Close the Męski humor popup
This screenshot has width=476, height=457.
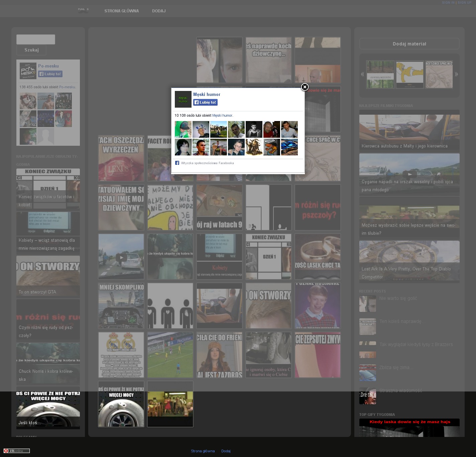click(x=305, y=87)
